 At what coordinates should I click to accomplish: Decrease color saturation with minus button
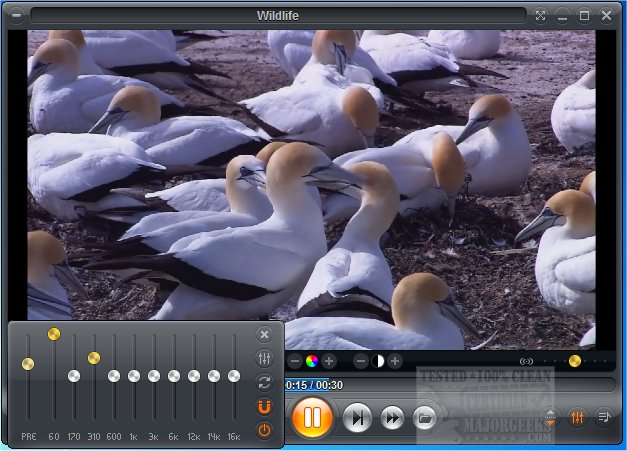coord(294,361)
